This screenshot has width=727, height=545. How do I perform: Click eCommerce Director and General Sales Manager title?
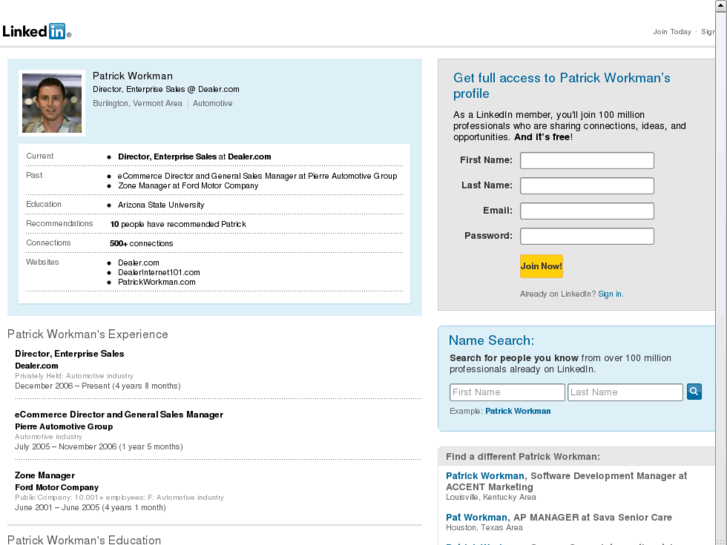(x=119, y=415)
